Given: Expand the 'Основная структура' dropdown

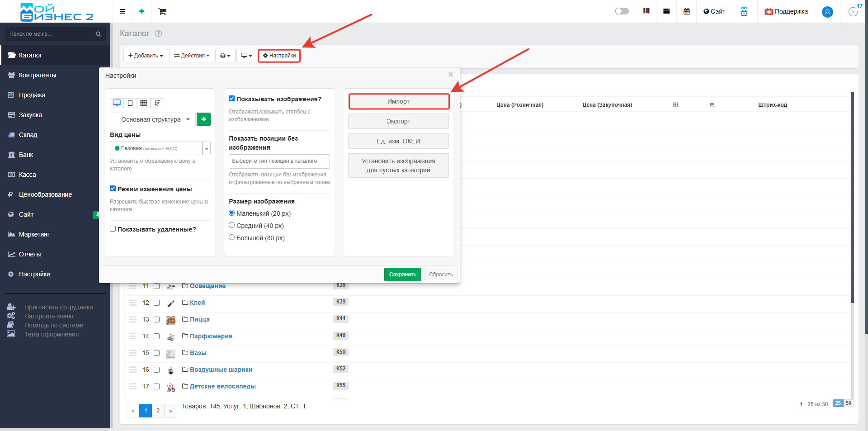Looking at the screenshot, I should [153, 119].
